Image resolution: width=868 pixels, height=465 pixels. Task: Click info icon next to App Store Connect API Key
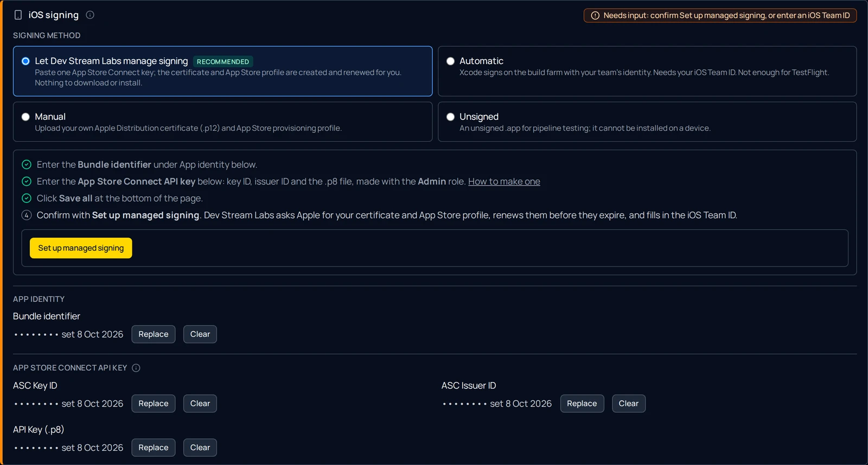[136, 368]
